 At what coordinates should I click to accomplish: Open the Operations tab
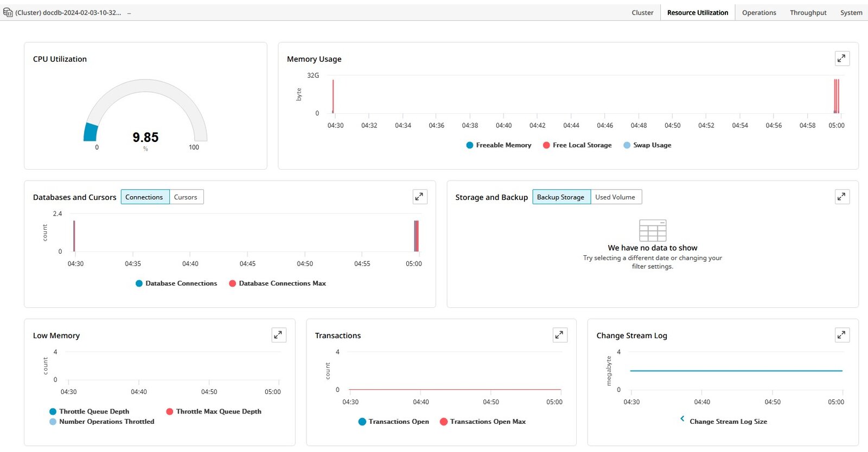point(759,12)
